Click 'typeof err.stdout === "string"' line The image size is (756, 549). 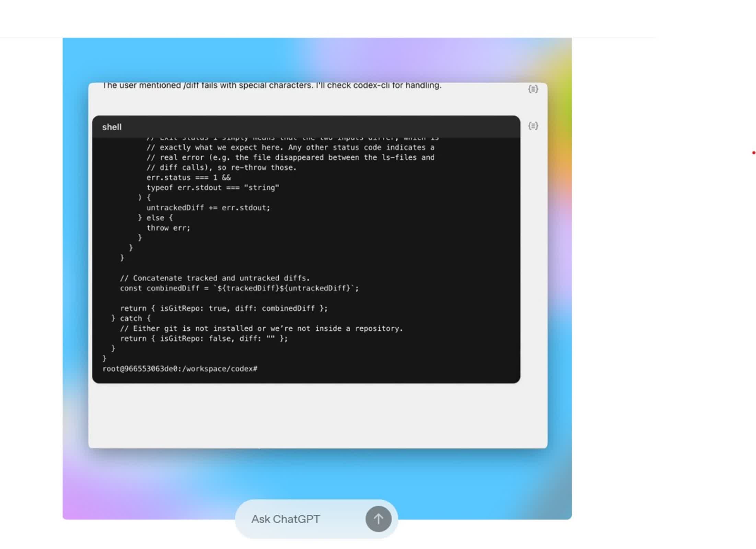click(x=213, y=187)
